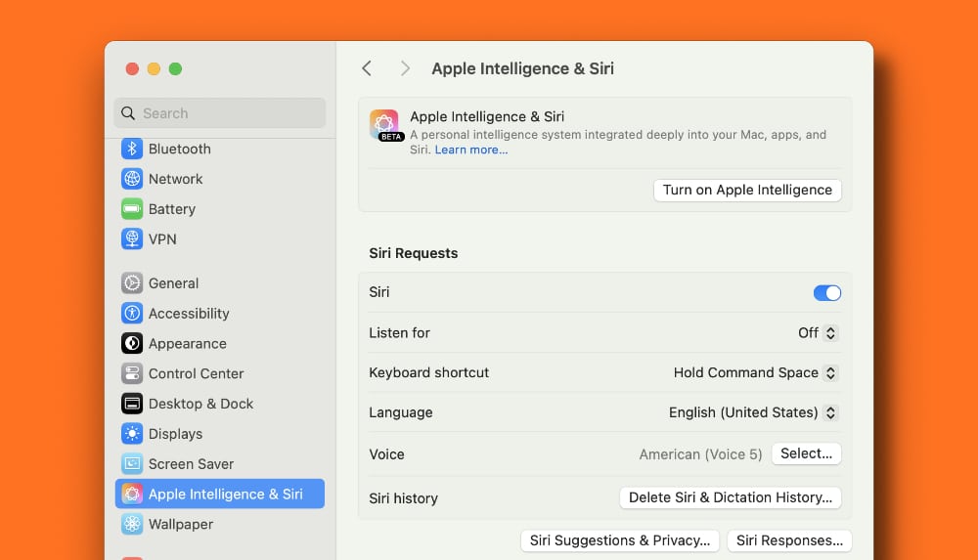The image size is (978, 560).
Task: Click the Siri Requests heading
Action: (x=414, y=253)
